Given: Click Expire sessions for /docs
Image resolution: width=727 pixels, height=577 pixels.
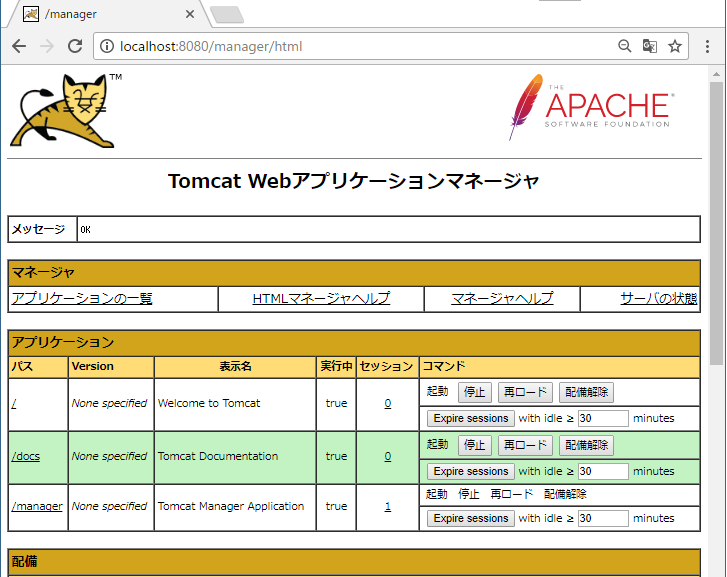Looking at the screenshot, I should (x=471, y=471).
